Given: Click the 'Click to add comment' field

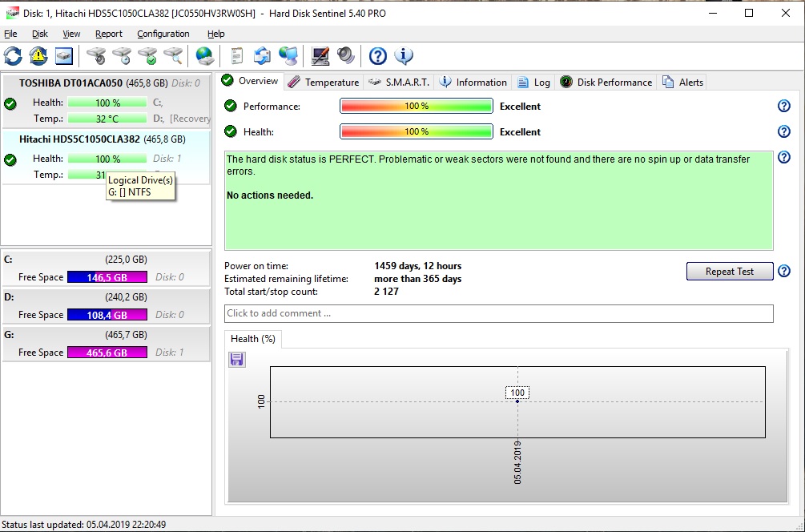Looking at the screenshot, I should point(498,313).
